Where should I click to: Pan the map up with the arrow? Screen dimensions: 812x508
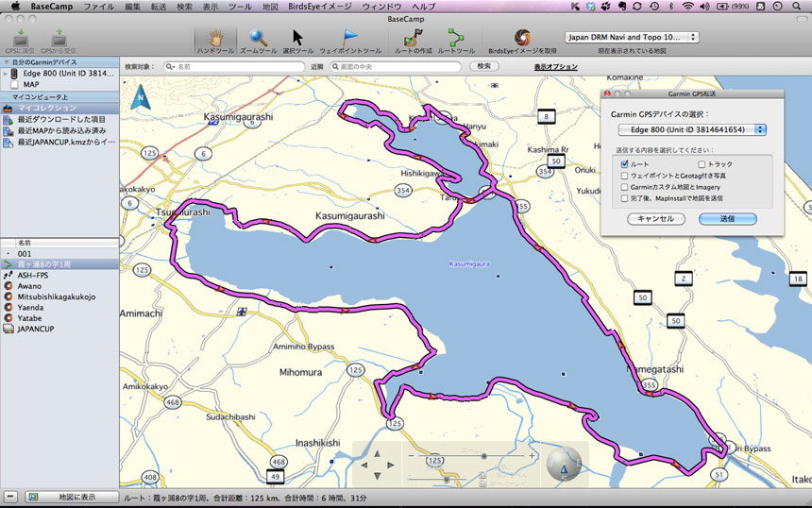pos(377,453)
